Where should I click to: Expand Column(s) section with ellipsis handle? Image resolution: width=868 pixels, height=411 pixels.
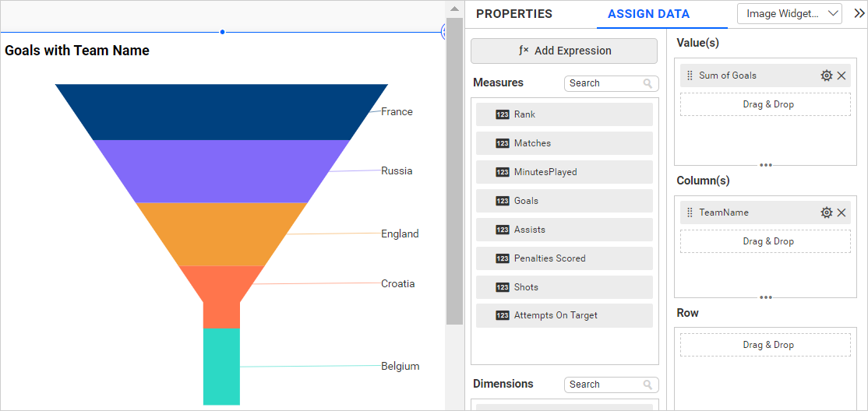(x=766, y=297)
